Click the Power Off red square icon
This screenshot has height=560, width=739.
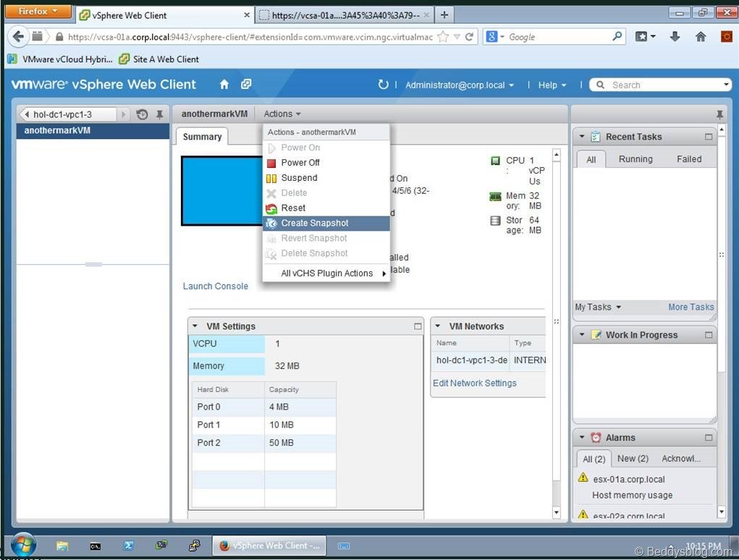coord(271,163)
